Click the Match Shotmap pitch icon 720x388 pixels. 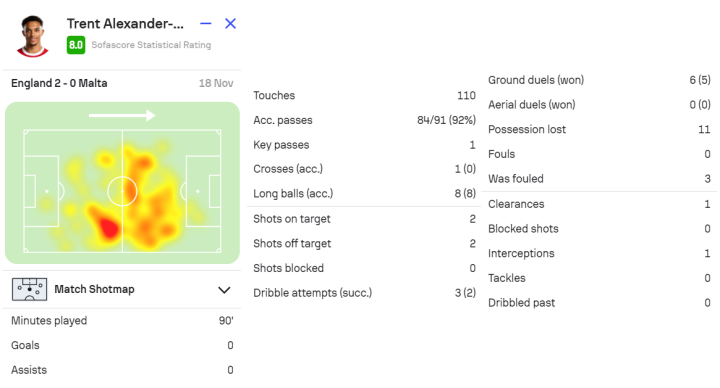pyautogui.click(x=29, y=289)
